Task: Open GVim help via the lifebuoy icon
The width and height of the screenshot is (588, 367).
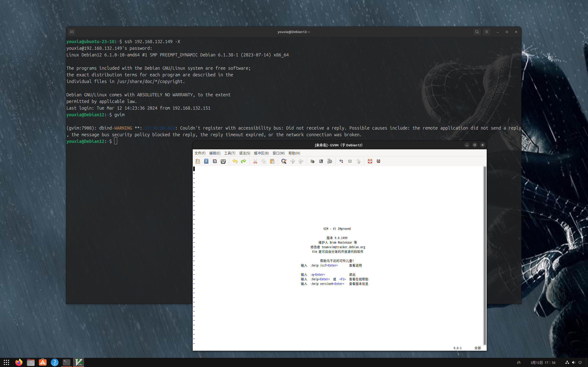Action: pos(370,161)
